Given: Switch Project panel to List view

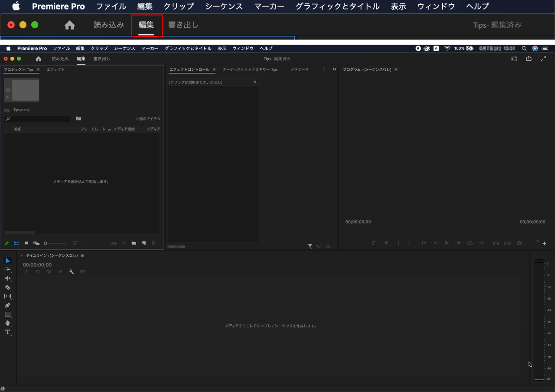Looking at the screenshot, I should 16,243.
